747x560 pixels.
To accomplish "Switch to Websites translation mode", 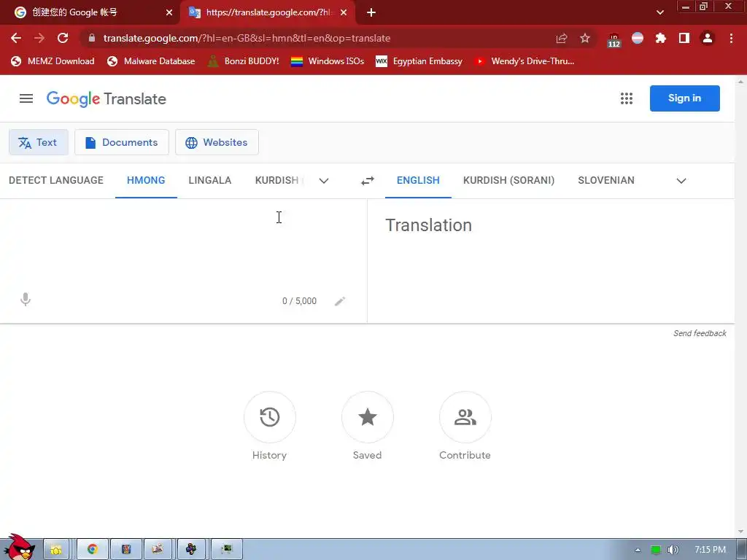I will click(217, 142).
